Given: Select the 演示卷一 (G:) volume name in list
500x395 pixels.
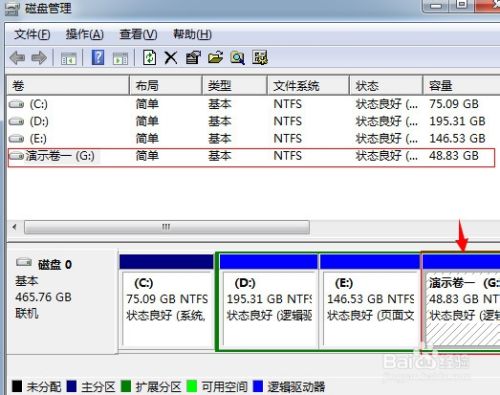Looking at the screenshot, I should 60,156.
